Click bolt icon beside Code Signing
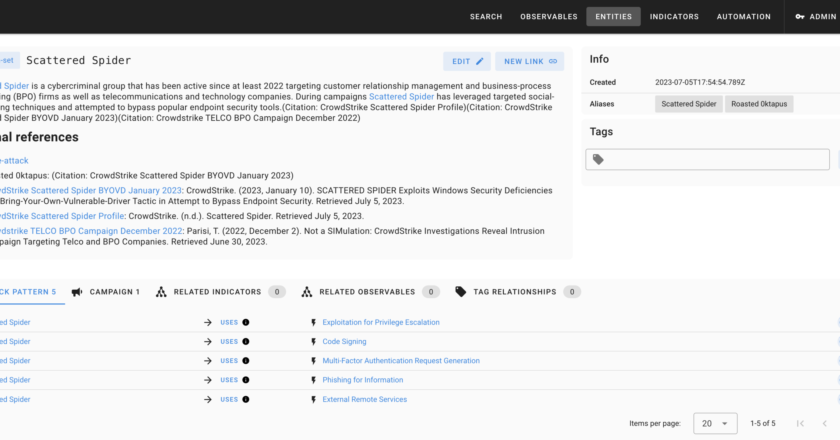The image size is (840, 440). coord(313,341)
